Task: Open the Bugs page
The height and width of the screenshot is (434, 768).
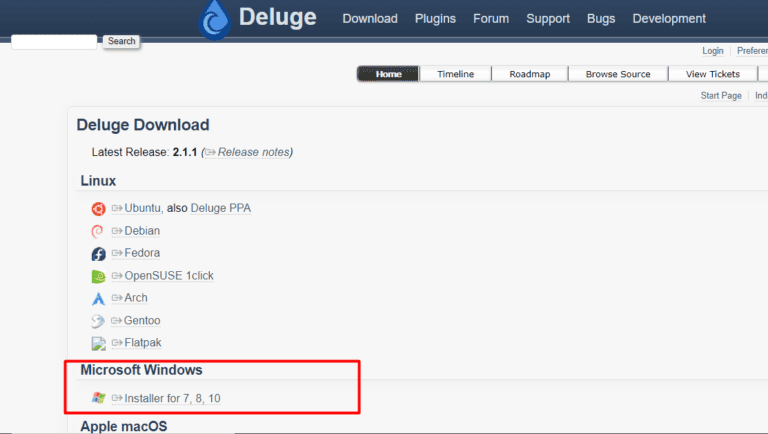Action: point(601,19)
